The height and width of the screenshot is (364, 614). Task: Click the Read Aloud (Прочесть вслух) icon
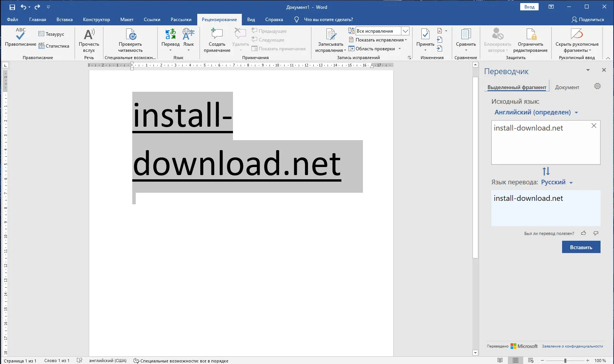tap(89, 35)
